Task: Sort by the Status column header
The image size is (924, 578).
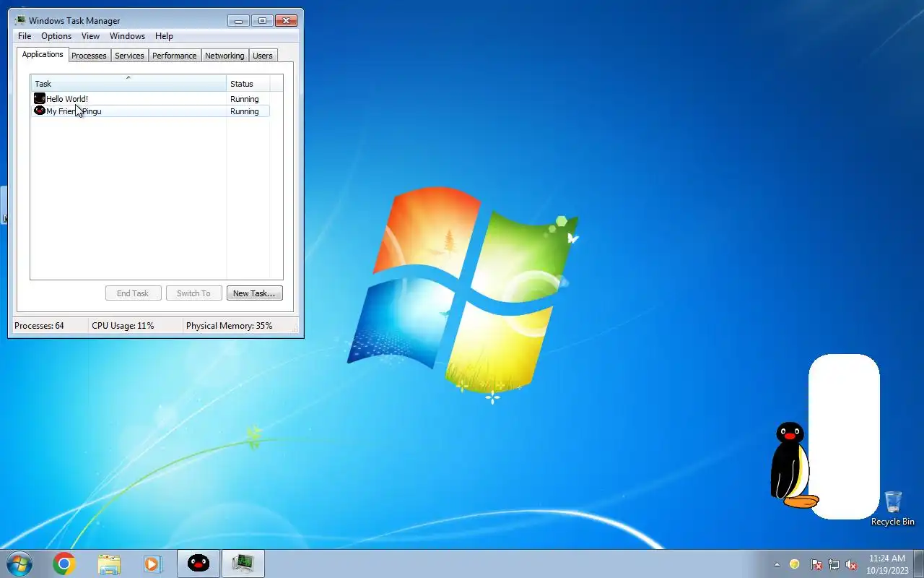Action: coord(248,83)
